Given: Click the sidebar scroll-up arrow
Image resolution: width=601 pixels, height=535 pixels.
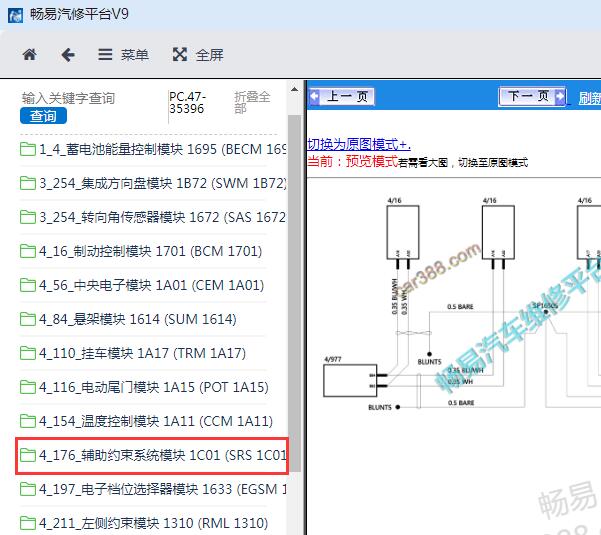Looking at the screenshot, I should click(x=294, y=90).
